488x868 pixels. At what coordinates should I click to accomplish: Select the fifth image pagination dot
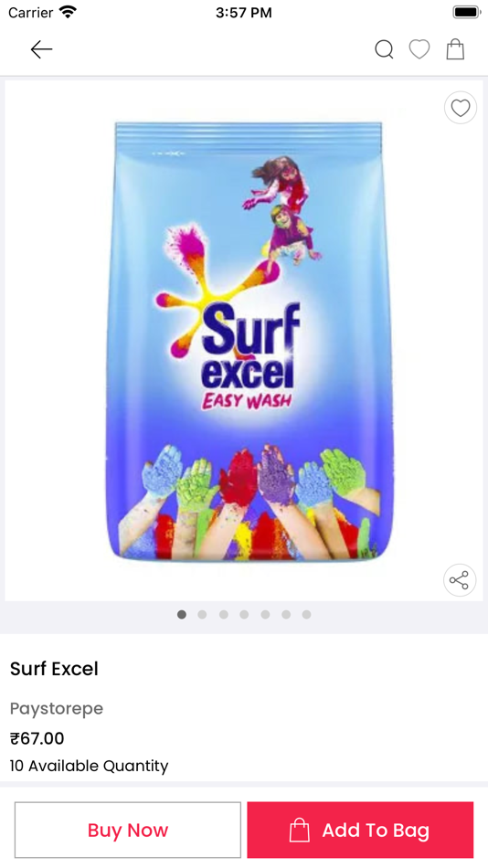pos(265,615)
